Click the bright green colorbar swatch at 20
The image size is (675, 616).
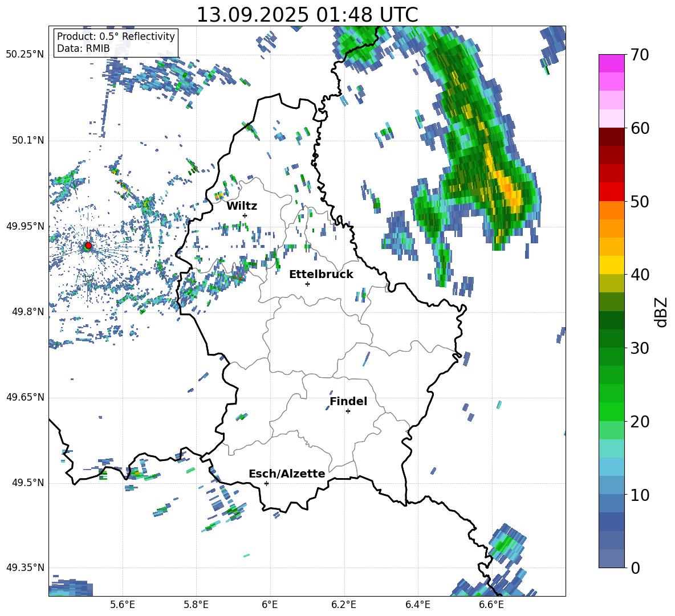point(611,411)
